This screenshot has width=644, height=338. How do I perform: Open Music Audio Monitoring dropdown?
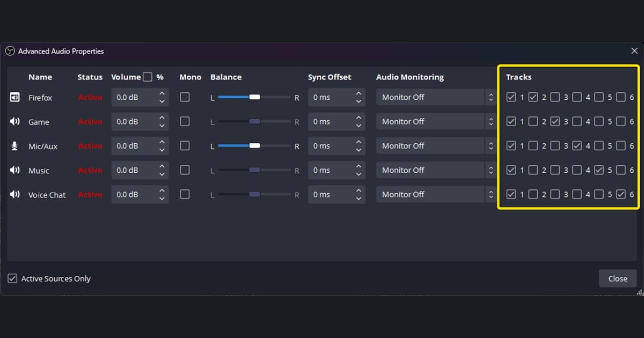coord(435,170)
